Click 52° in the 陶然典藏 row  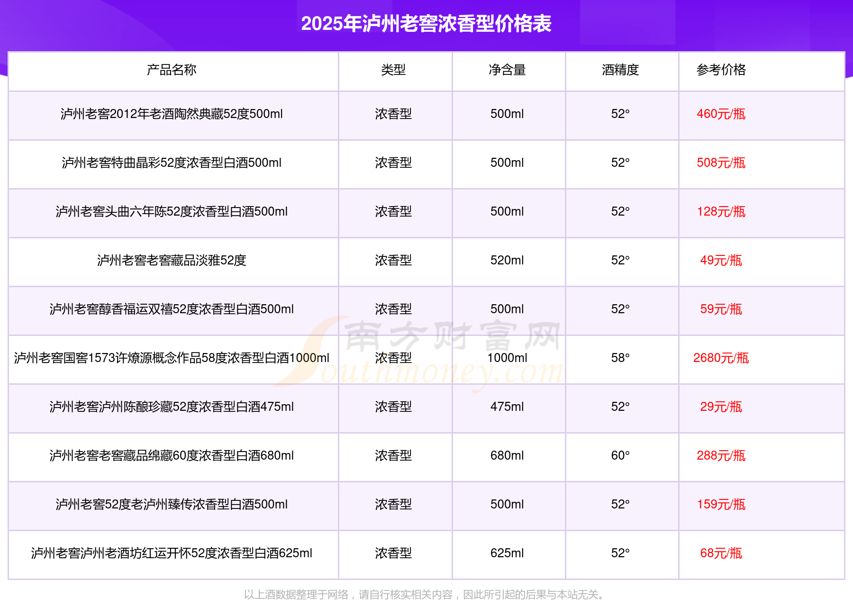620,114
